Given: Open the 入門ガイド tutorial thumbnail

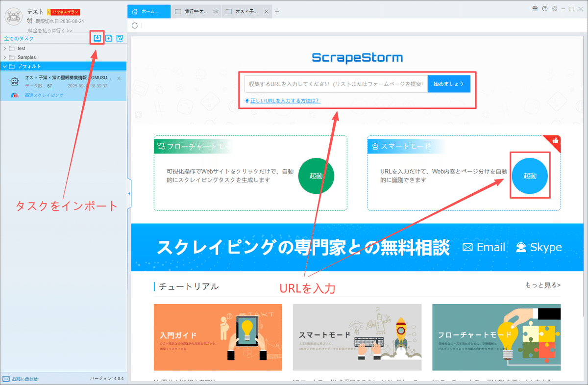Looking at the screenshot, I should tap(218, 337).
